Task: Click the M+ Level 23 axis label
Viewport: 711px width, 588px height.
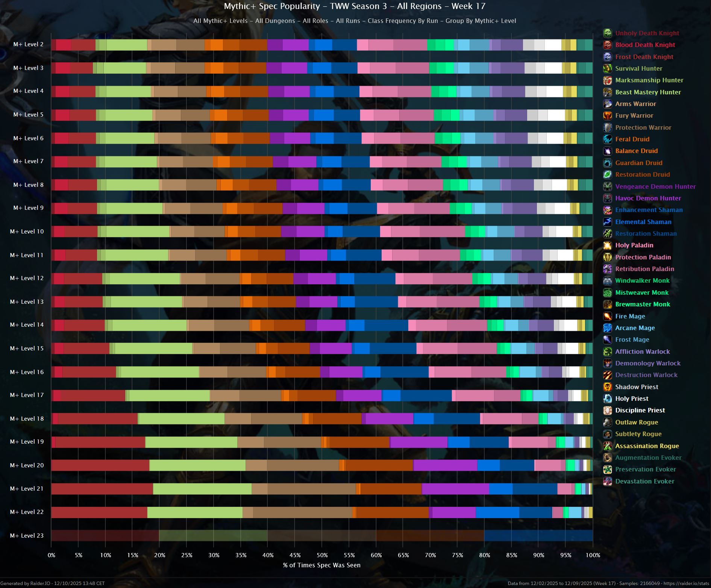Action: coord(27,535)
